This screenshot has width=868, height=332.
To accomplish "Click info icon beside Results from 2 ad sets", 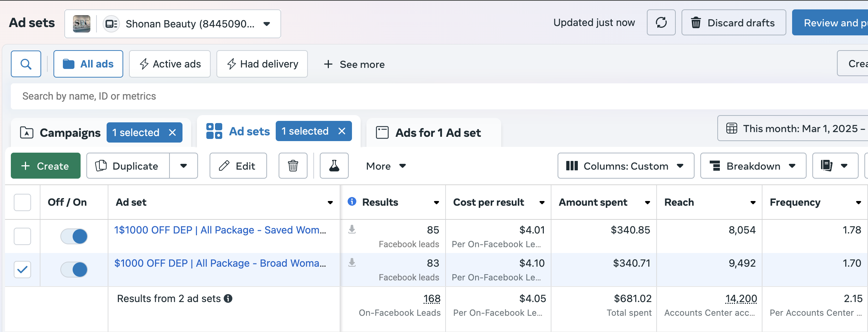I will (x=228, y=298).
